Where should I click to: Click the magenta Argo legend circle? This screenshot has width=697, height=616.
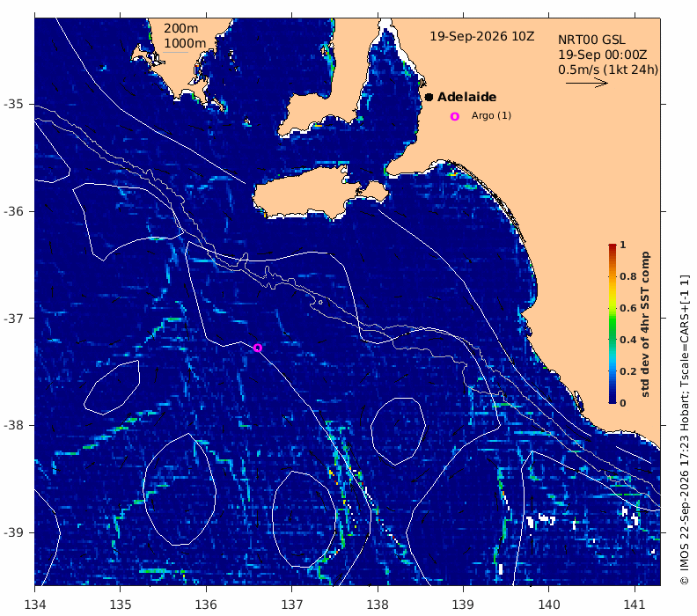pyautogui.click(x=454, y=116)
